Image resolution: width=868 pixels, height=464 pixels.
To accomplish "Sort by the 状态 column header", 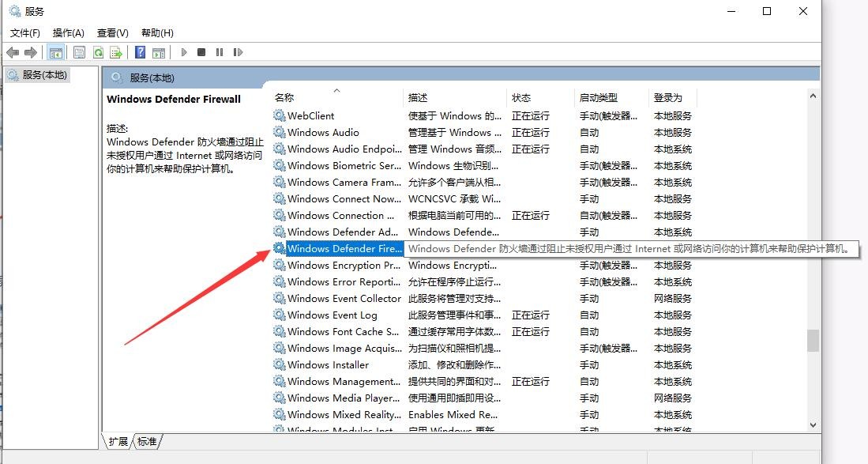I will (x=521, y=98).
